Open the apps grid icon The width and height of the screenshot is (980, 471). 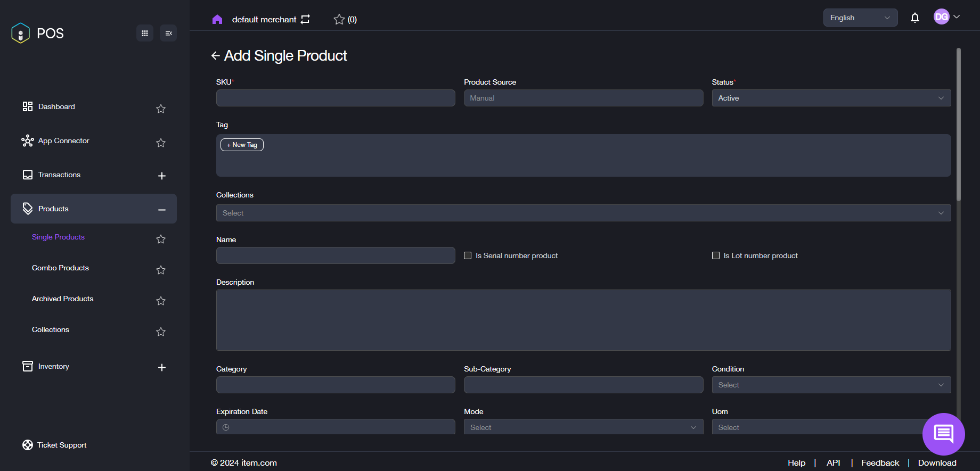145,33
